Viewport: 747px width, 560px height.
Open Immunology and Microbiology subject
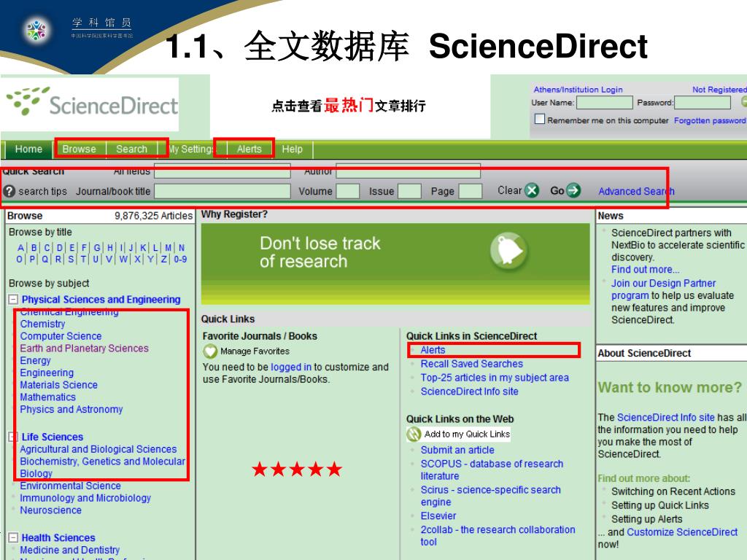click(x=85, y=498)
